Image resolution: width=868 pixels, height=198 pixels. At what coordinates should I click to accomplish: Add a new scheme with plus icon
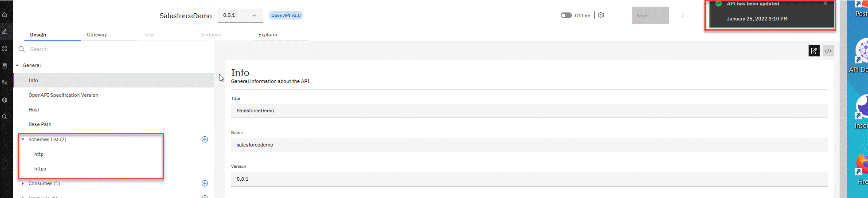click(205, 139)
